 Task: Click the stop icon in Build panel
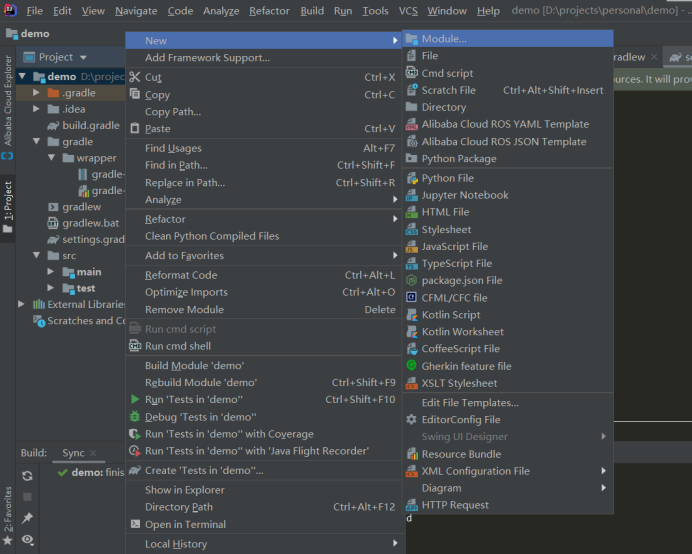27,497
